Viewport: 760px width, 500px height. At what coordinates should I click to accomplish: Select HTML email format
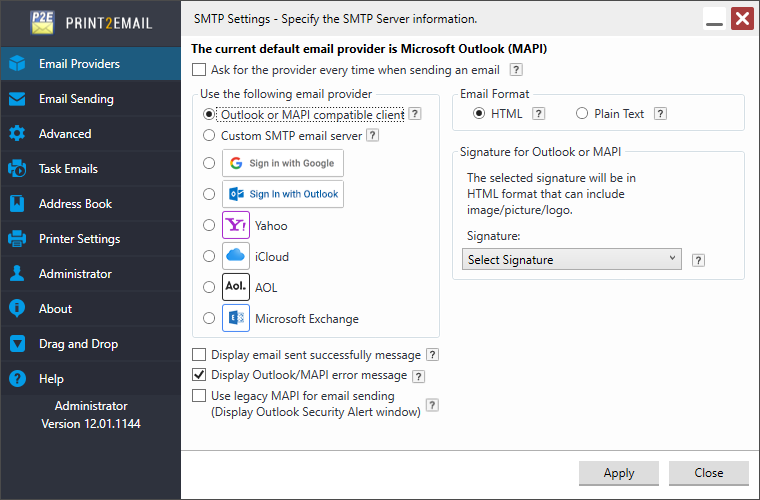tap(479, 114)
